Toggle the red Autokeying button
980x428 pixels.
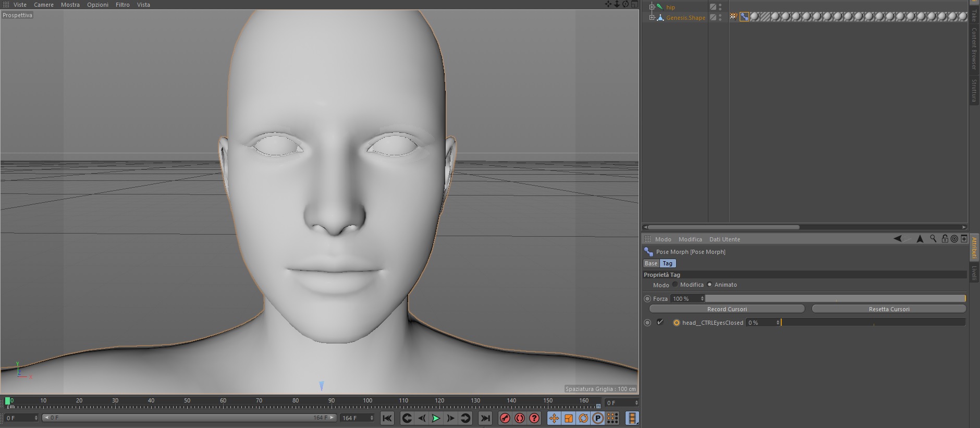coord(519,418)
